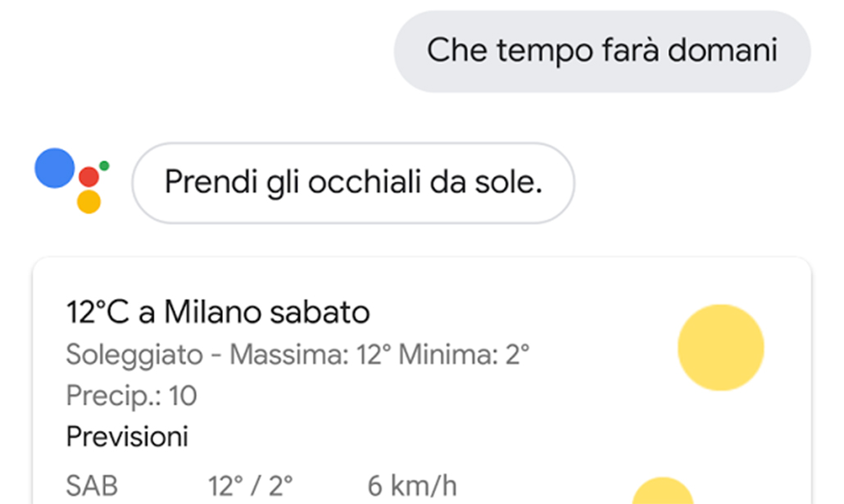
Task: Click the day "sabato" in card heading
Action: [x=320, y=312]
